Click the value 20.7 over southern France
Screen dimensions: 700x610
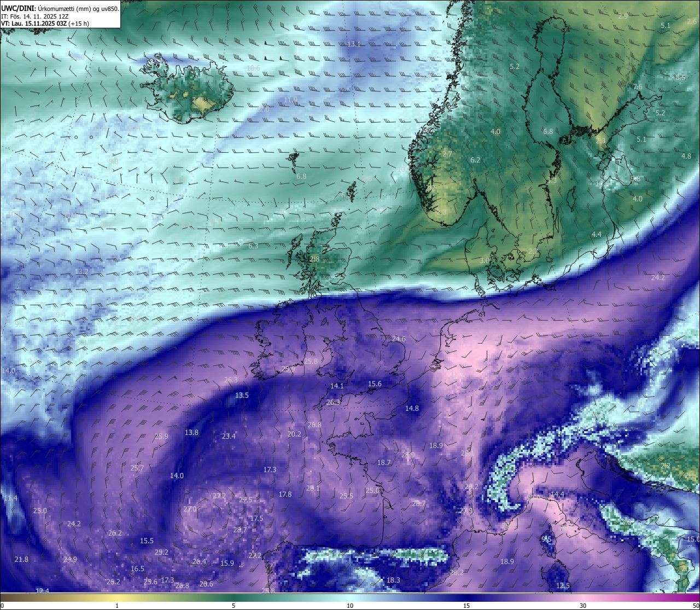(x=419, y=504)
